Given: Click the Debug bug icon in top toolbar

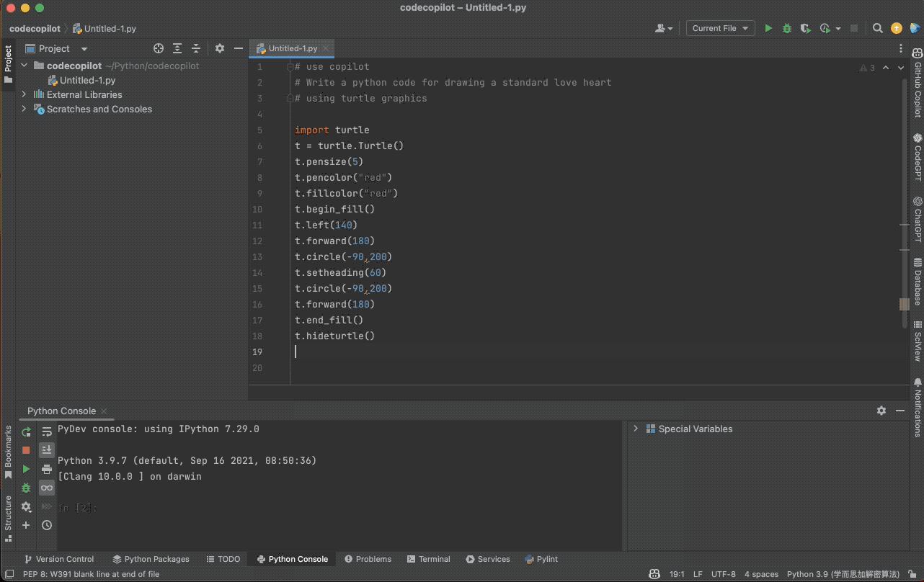Looking at the screenshot, I should tap(787, 29).
